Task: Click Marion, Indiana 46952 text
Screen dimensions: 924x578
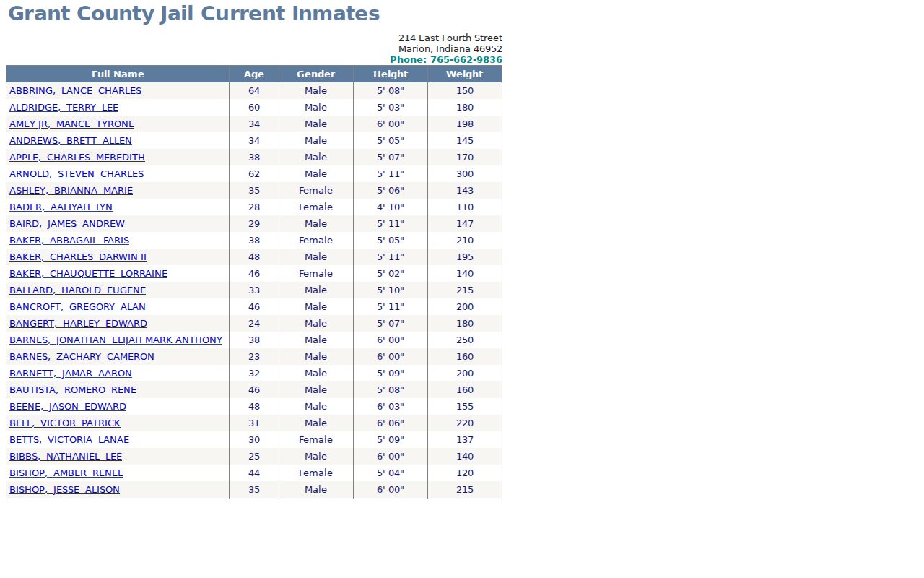Action: click(450, 49)
